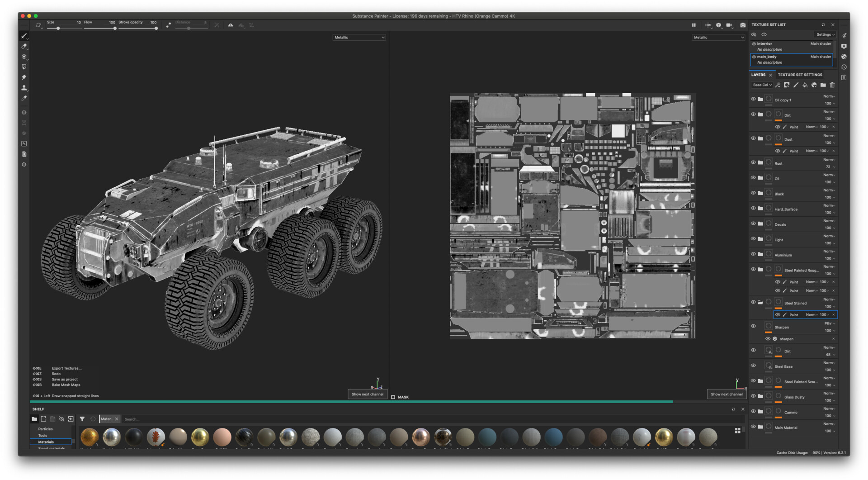Open the 2D viewport Metallic channel dropdown
Image resolution: width=868 pixels, height=480 pixels.
click(718, 38)
